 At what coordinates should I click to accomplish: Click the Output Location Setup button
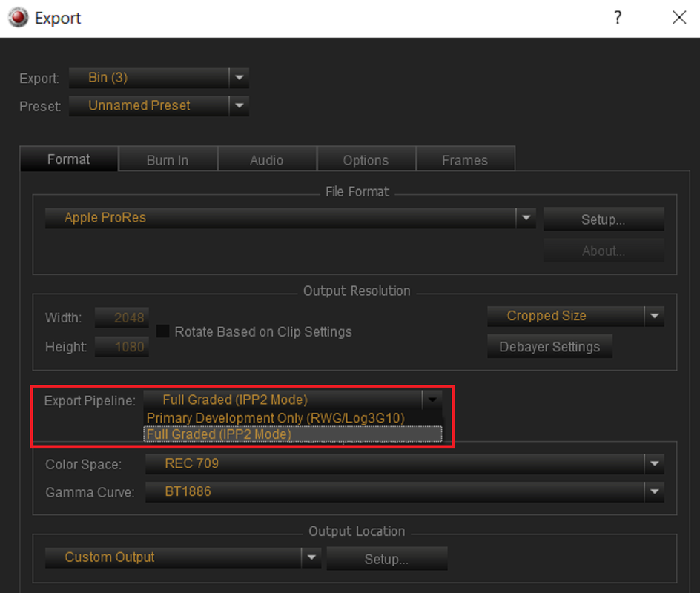tap(386, 559)
